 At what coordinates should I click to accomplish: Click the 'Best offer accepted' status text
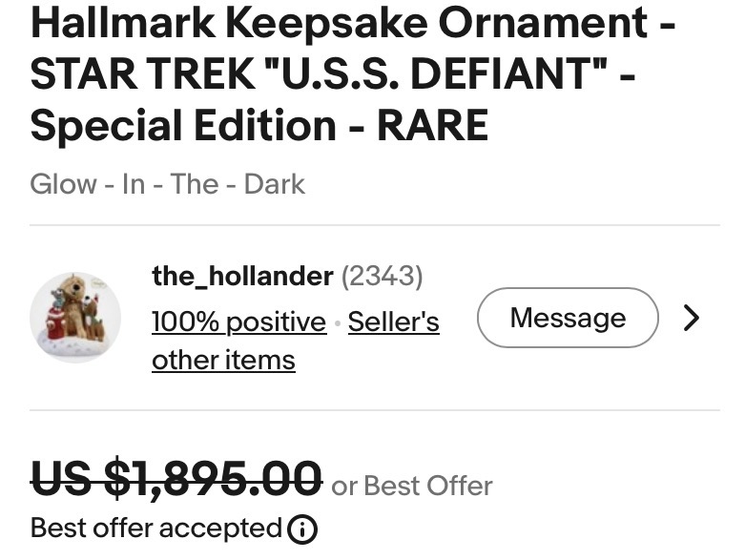tap(156, 529)
